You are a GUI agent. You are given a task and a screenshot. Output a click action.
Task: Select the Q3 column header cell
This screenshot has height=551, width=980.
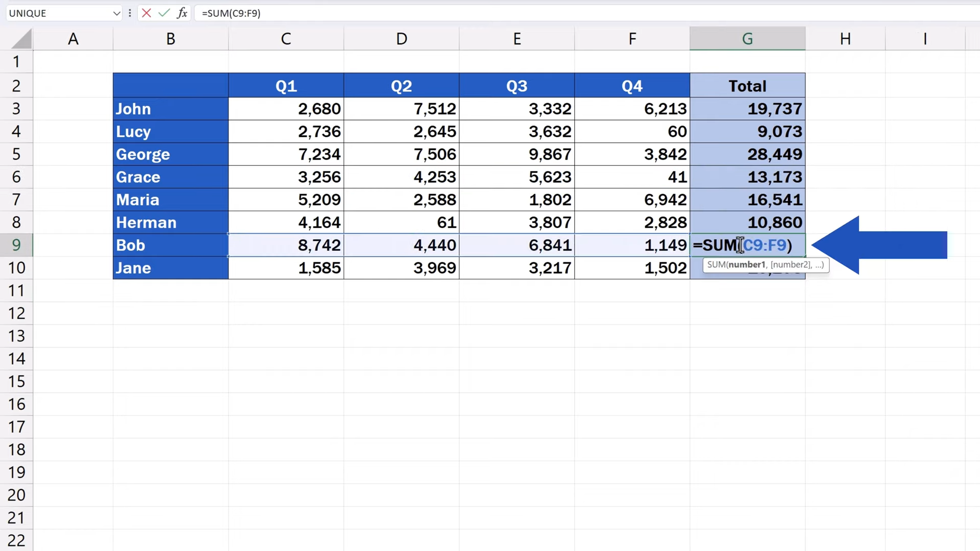click(x=517, y=85)
